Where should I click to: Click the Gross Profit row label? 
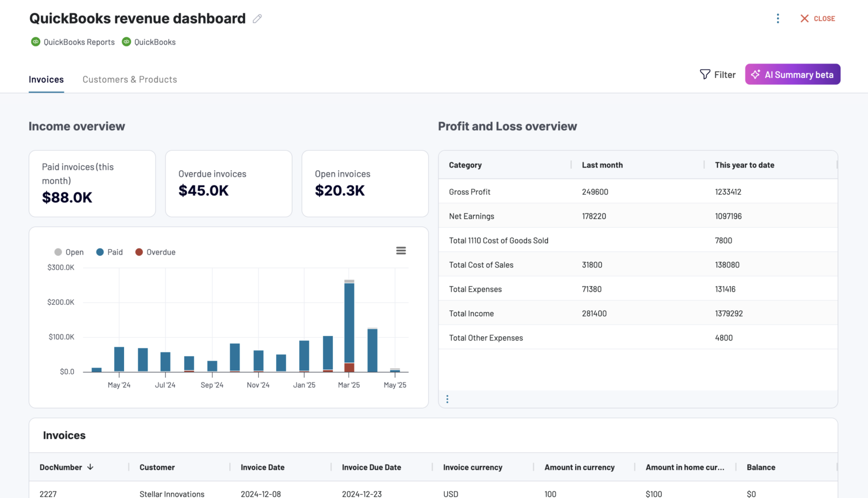[x=470, y=192]
